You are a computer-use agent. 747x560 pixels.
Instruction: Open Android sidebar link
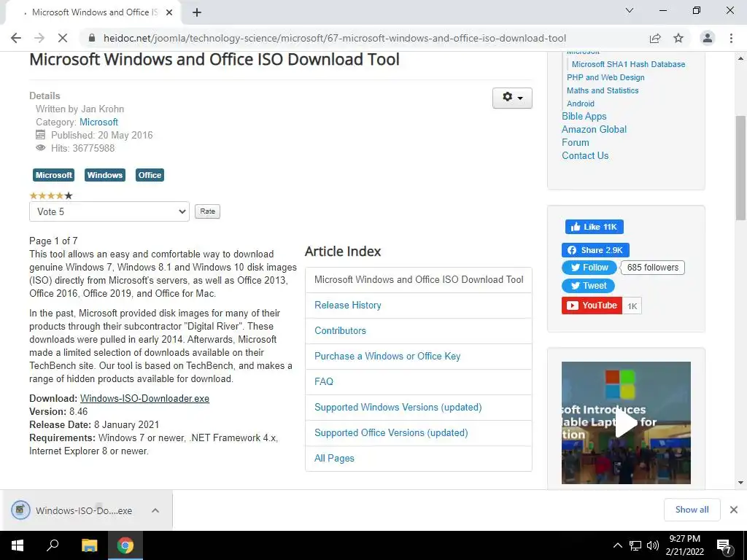pyautogui.click(x=580, y=104)
